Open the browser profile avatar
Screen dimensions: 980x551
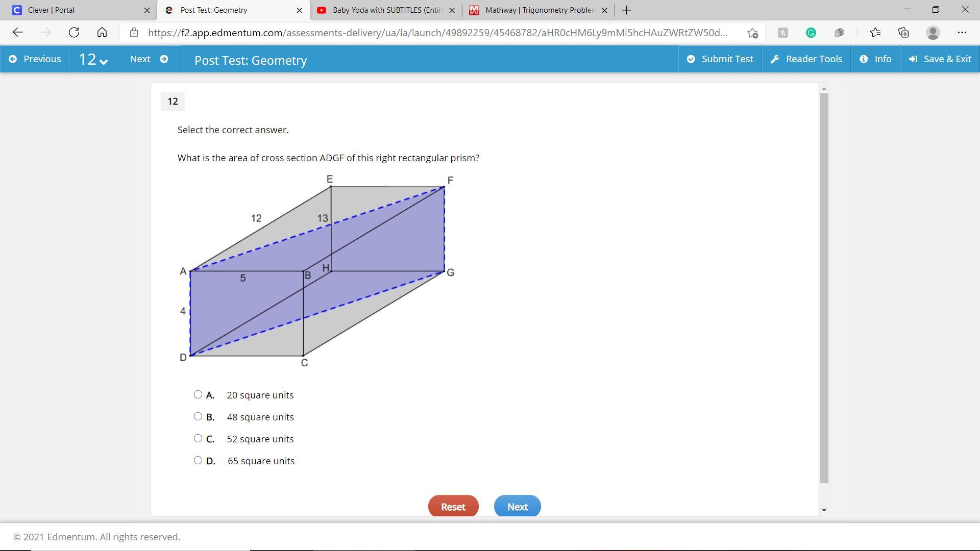point(933,33)
